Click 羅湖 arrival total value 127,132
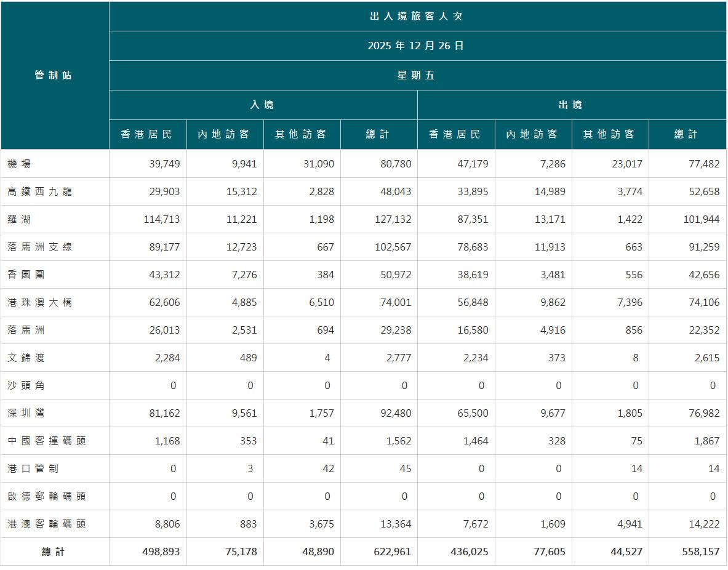This screenshot has width=728, height=570. tap(388, 220)
